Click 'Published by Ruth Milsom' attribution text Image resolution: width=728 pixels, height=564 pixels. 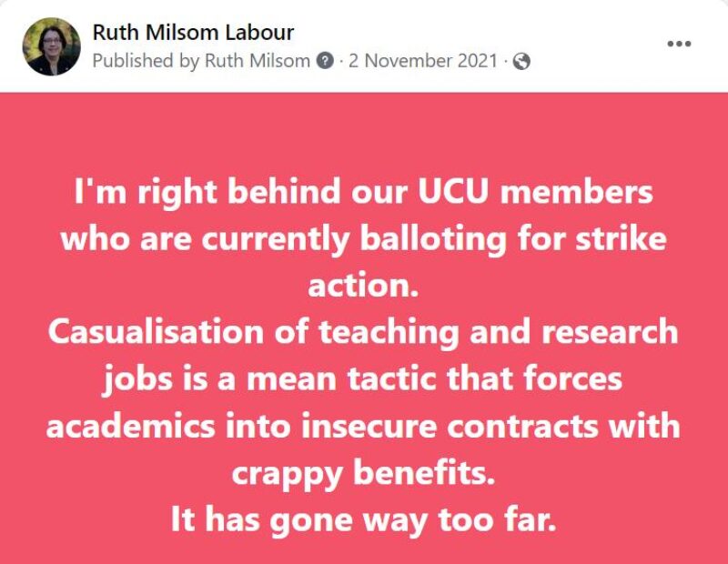pos(200,63)
